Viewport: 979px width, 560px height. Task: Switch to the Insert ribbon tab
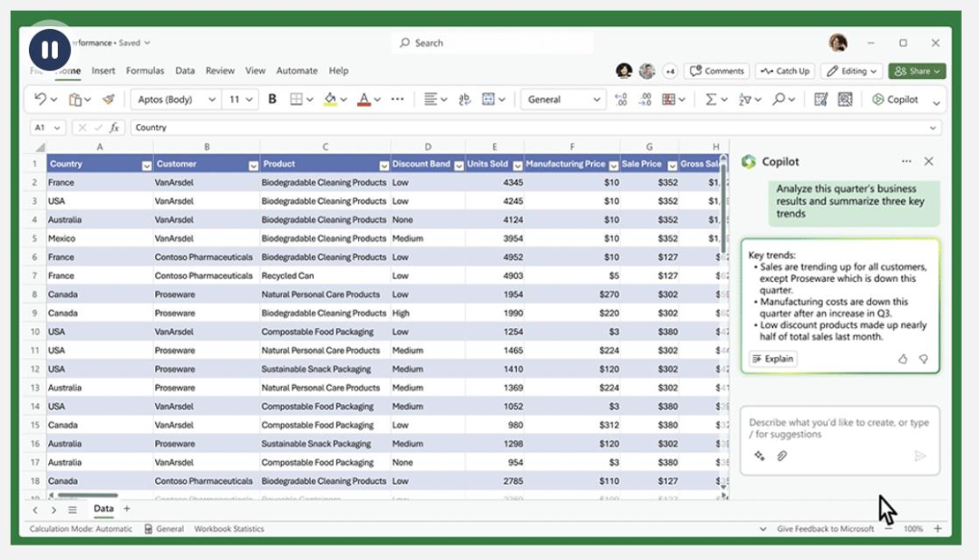point(103,71)
